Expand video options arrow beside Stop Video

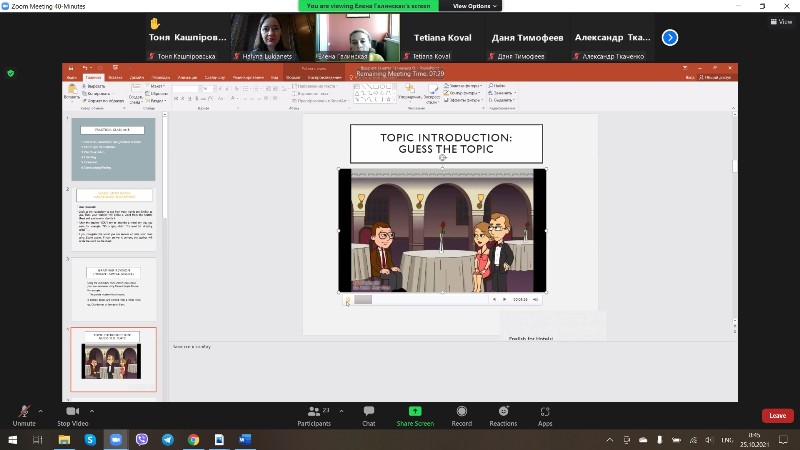point(97,410)
